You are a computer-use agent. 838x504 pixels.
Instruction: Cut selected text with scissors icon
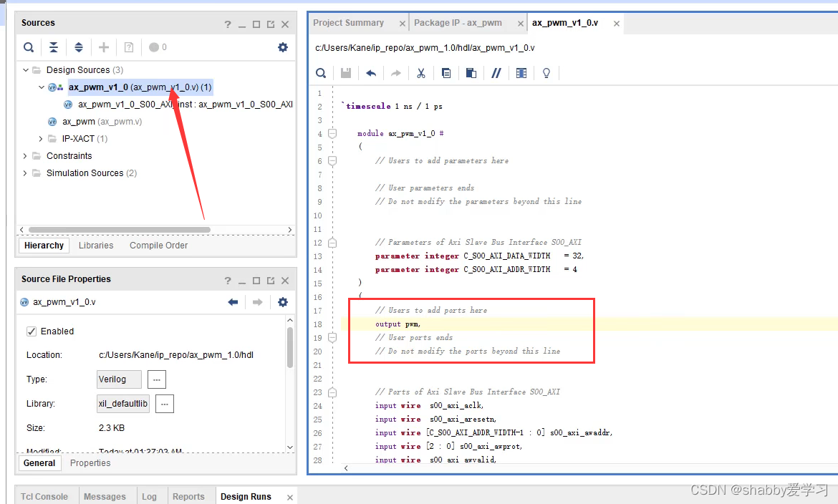click(x=421, y=73)
